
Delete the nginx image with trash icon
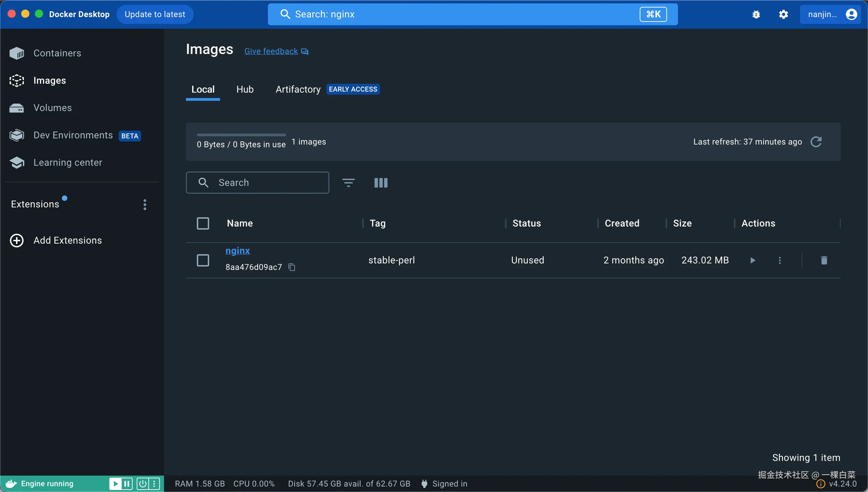(824, 260)
